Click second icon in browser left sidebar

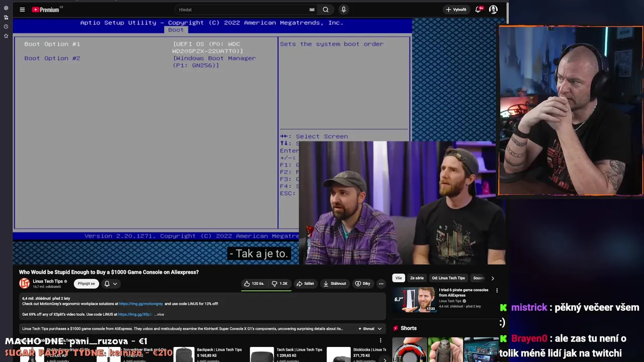(x=6, y=17)
